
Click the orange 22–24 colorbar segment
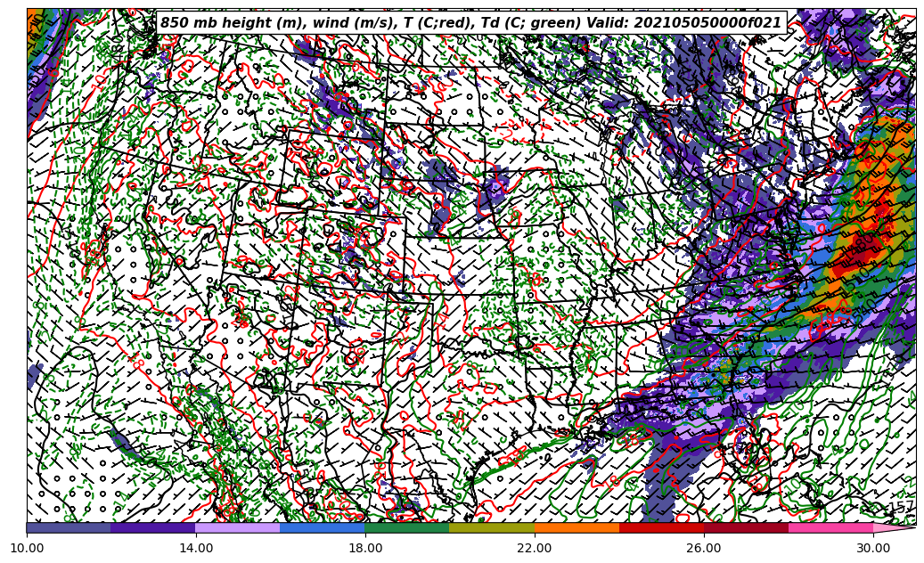tap(576, 527)
